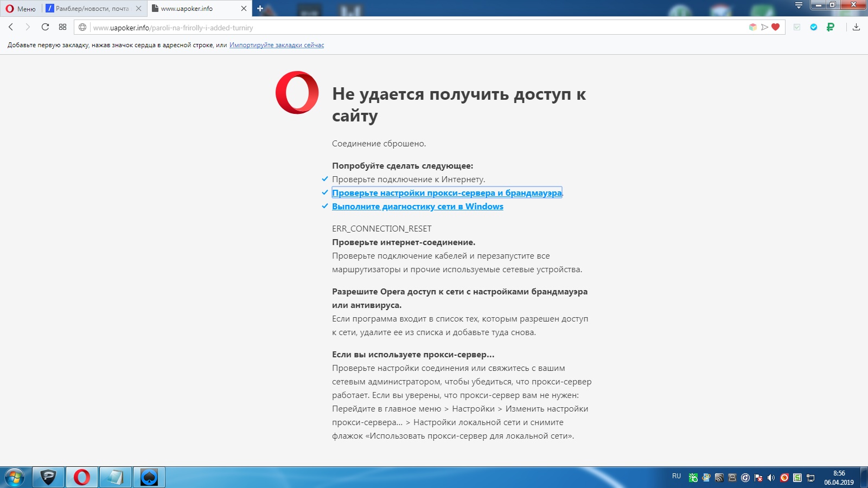Open the Windows Start button
Screen dimensions: 868x488
tap(15, 478)
